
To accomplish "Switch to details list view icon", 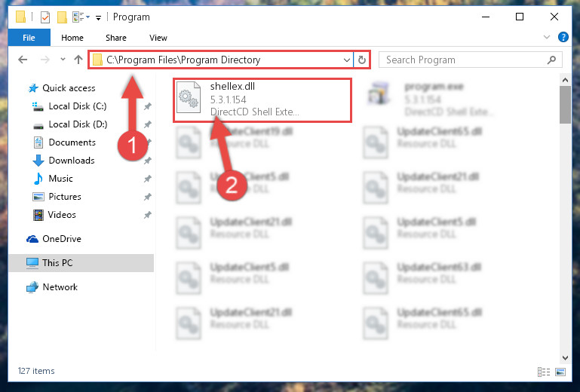I will pyautogui.click(x=543, y=372).
